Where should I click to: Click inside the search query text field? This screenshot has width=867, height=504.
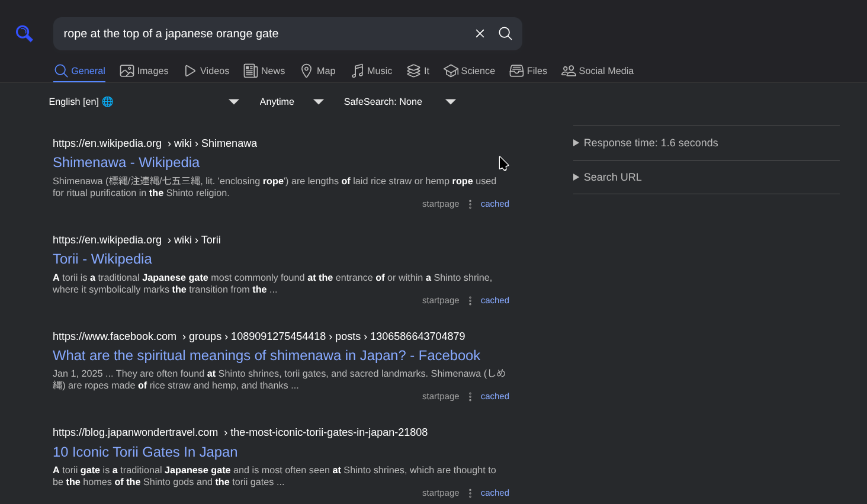coord(261,34)
